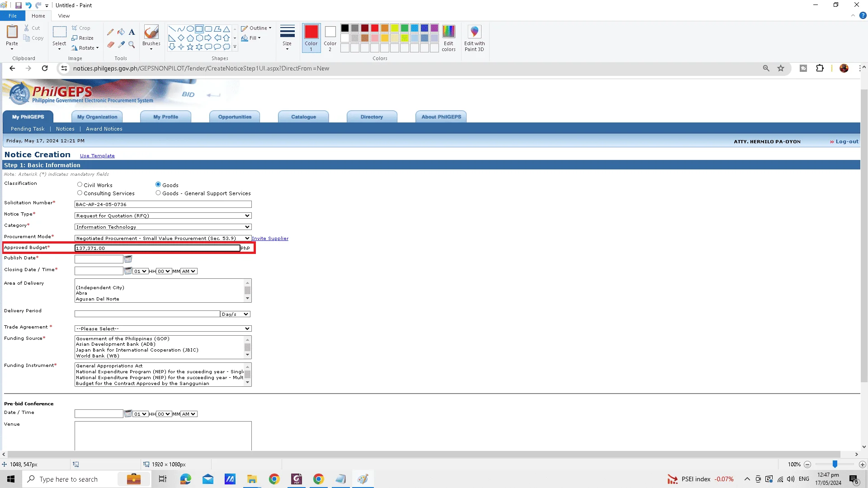Open the Notices submenu link
The image size is (868, 488).
pos(65,129)
